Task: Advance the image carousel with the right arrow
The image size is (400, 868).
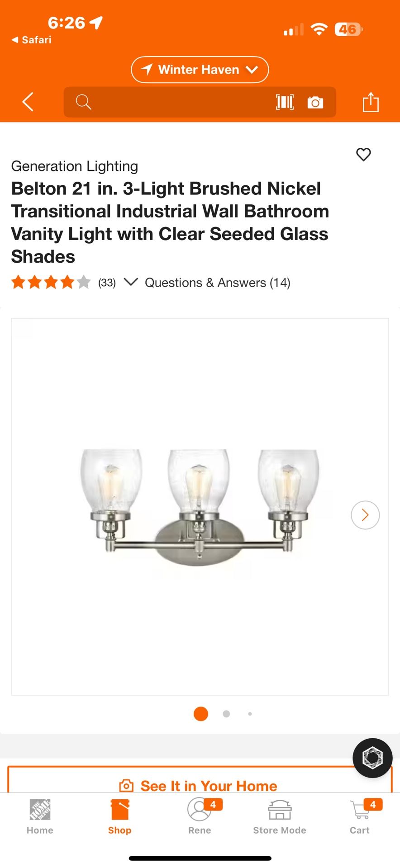Action: point(365,515)
